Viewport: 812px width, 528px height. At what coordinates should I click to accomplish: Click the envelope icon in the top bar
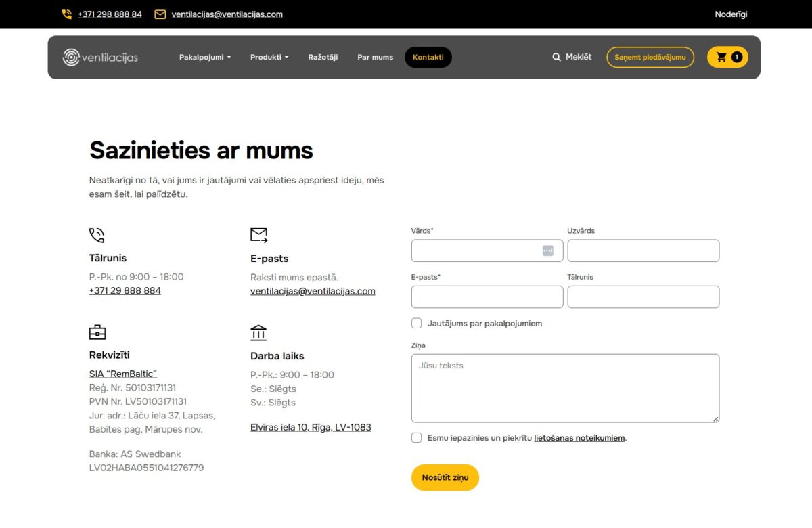point(160,14)
